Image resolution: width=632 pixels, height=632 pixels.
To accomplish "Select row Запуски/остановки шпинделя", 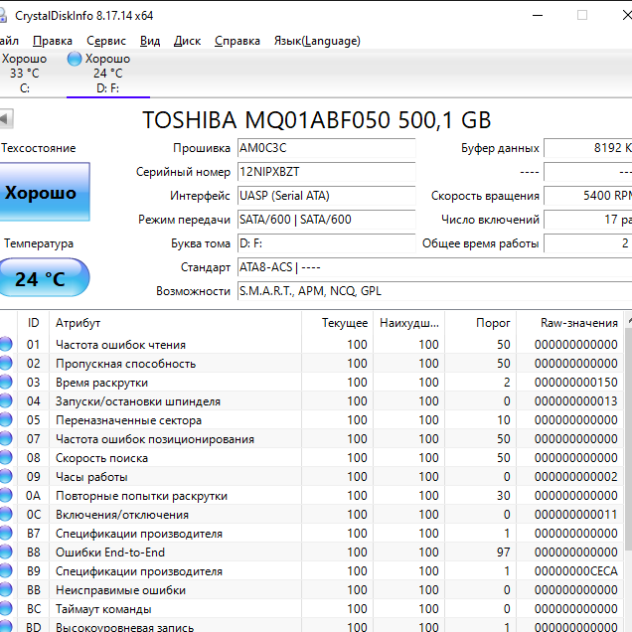I will click(x=312, y=401).
